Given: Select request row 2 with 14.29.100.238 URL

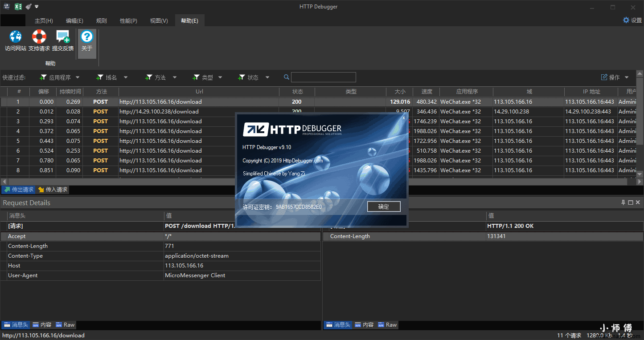Looking at the screenshot, I should click(318, 112).
